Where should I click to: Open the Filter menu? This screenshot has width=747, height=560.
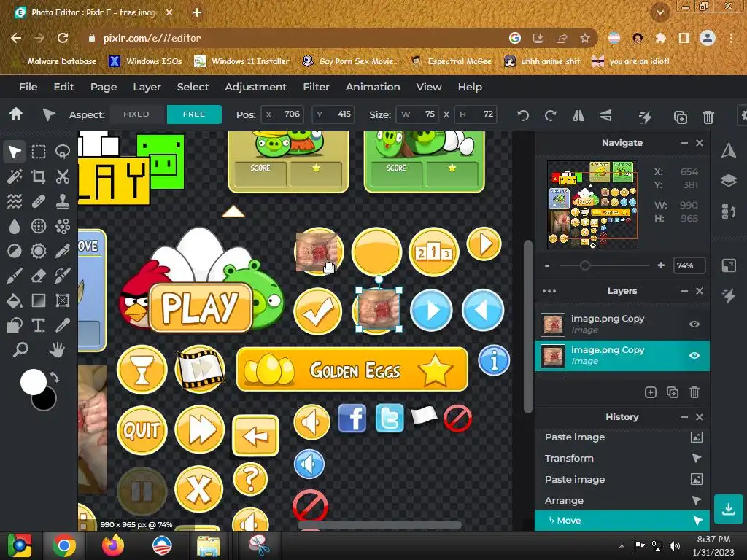pos(317,87)
